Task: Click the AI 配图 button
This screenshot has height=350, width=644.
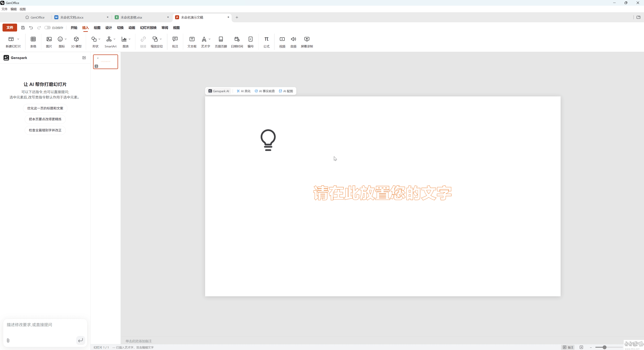Action: (x=286, y=91)
